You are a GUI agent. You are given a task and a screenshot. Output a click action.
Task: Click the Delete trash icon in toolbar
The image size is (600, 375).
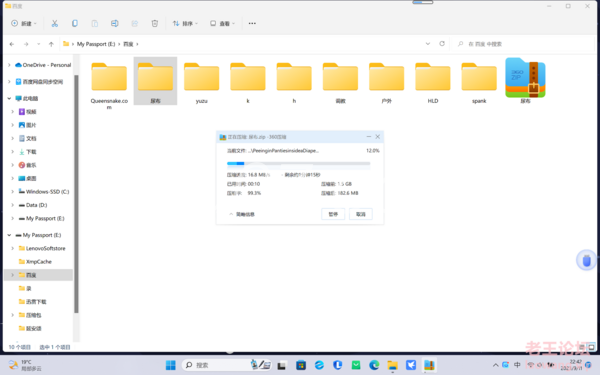155,23
